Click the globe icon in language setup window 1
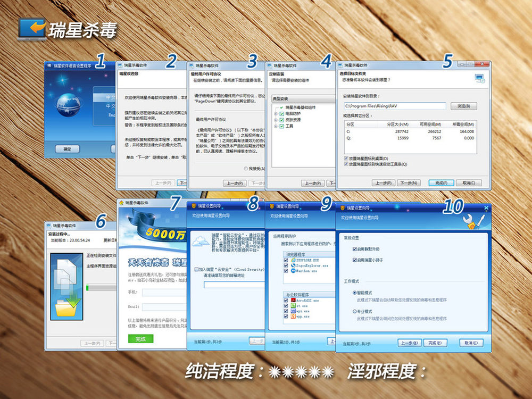Image resolution: width=532 pixels, height=399 pixels. point(69,105)
